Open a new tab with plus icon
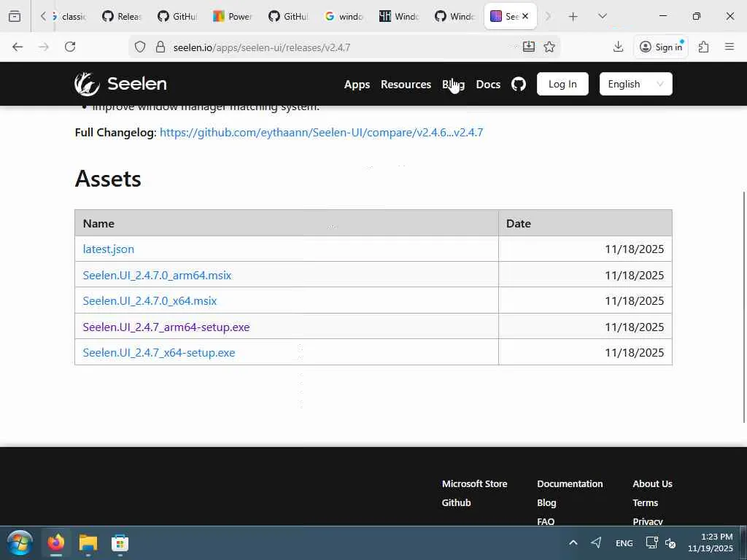This screenshot has height=560, width=747. coord(573,16)
